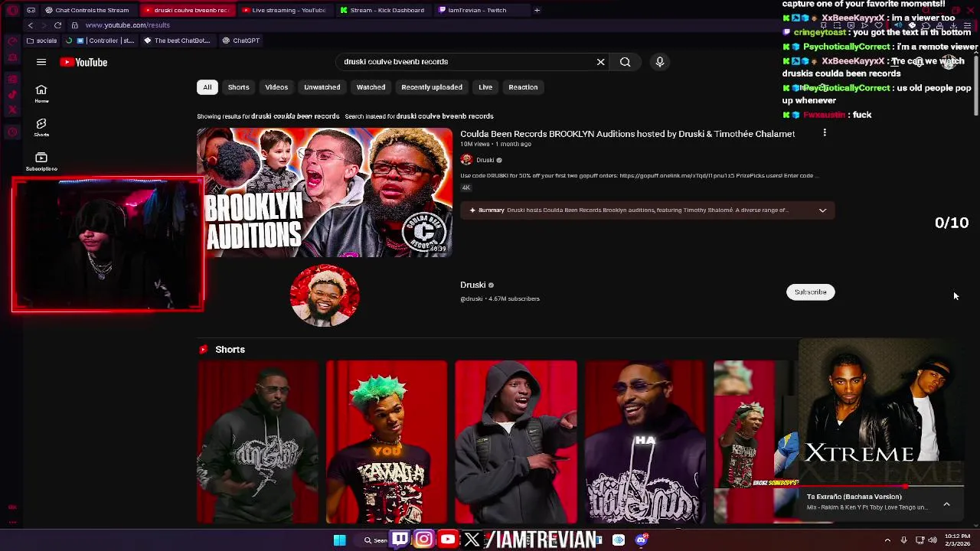Screen dimensions: 980x551
Task: Click system tray volume speaker icon
Action: point(933,540)
